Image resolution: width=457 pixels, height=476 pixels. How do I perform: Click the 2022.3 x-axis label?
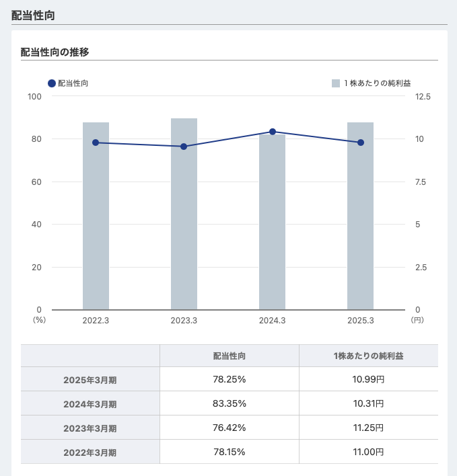point(96,320)
